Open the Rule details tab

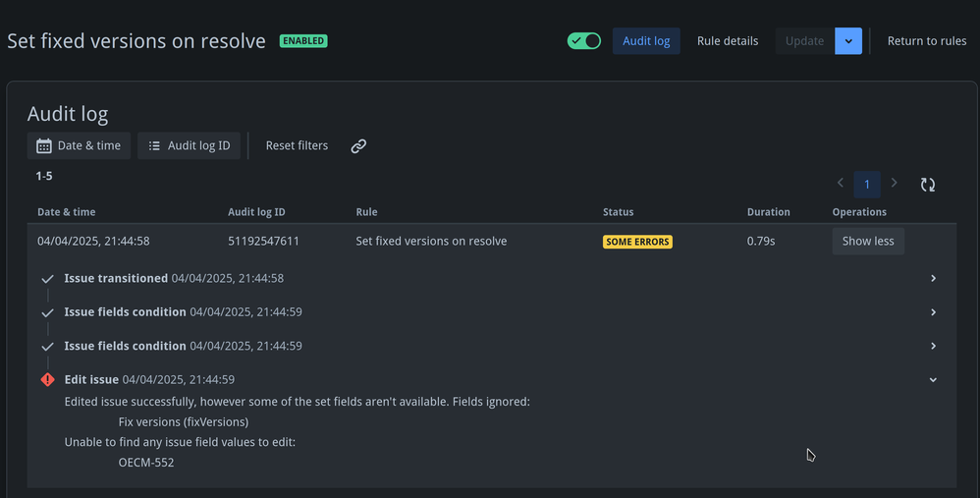pyautogui.click(x=728, y=41)
